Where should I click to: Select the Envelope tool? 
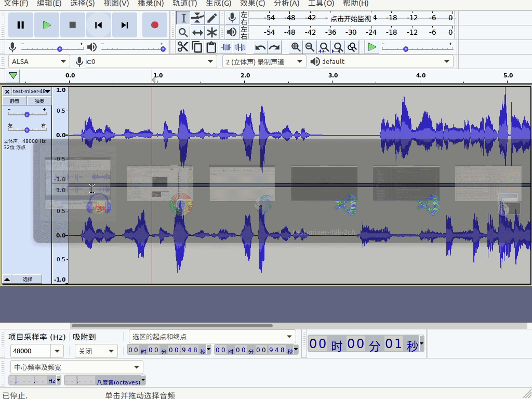click(197, 18)
